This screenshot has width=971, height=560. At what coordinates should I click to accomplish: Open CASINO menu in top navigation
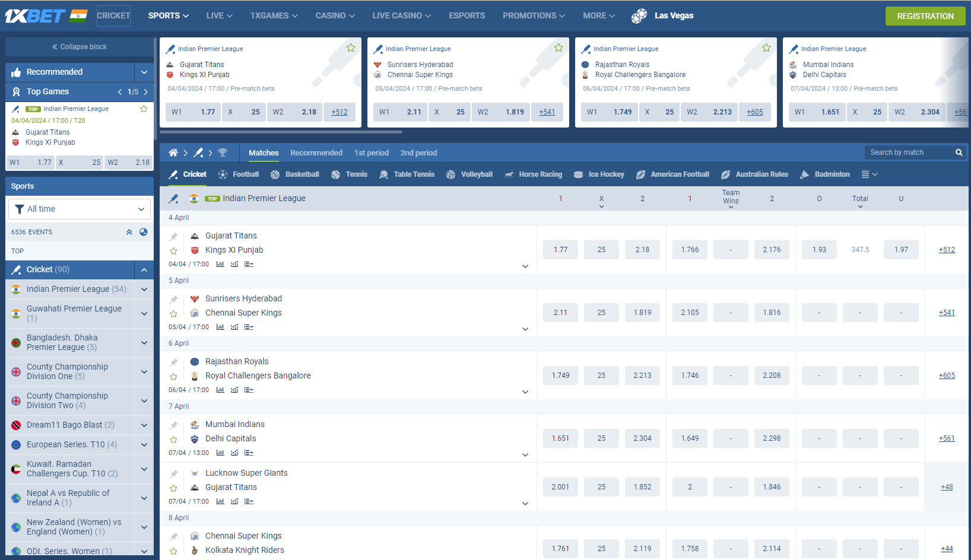(335, 16)
